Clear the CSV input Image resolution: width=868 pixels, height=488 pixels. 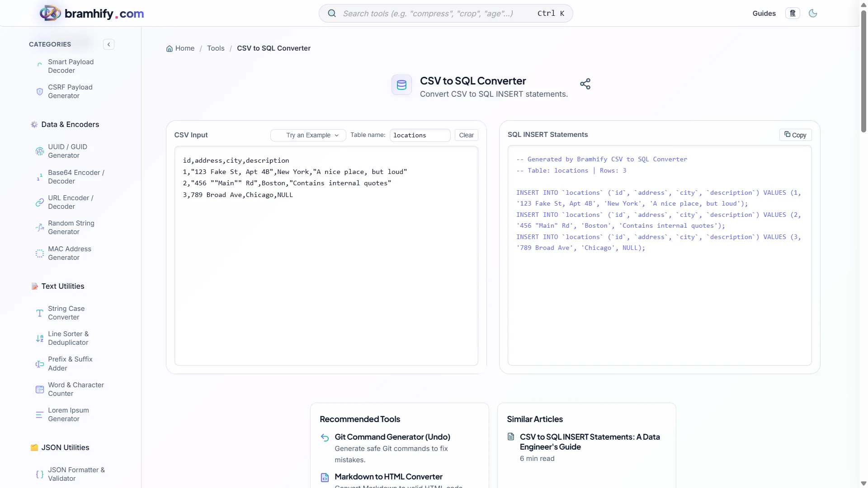(x=466, y=135)
